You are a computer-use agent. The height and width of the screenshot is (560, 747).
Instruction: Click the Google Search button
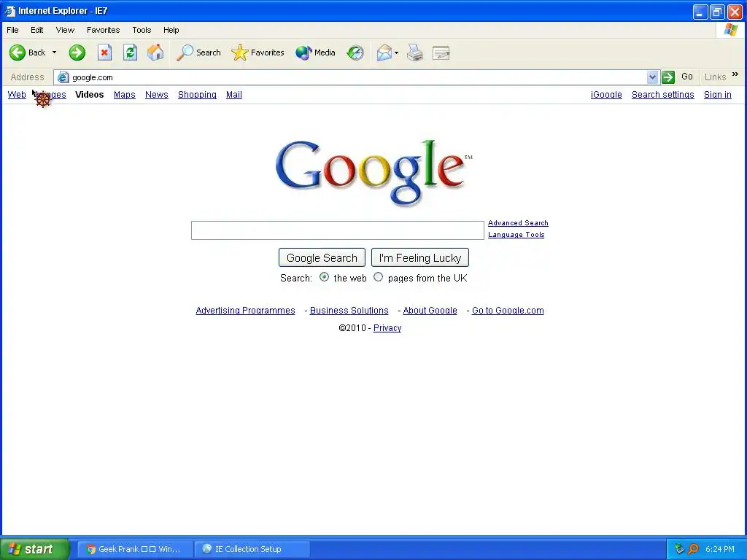[x=322, y=257]
